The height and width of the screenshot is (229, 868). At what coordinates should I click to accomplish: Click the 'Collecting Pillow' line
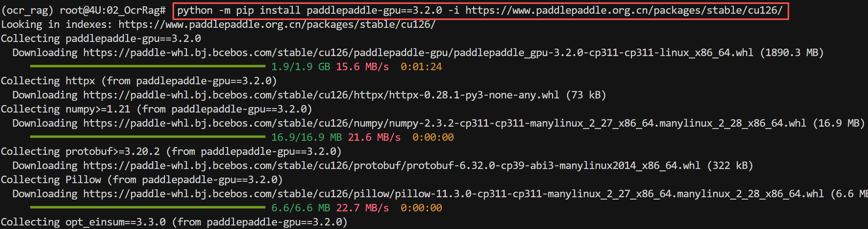click(142, 180)
